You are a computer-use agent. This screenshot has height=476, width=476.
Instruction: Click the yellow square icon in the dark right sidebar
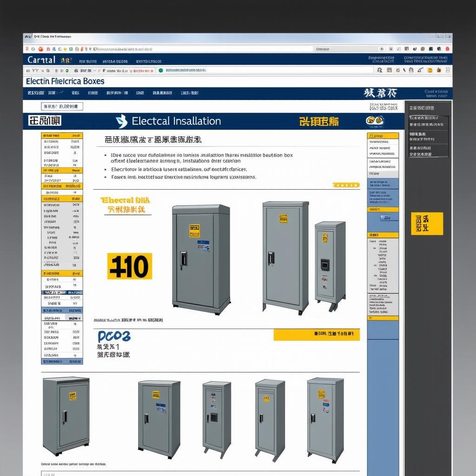[x=427, y=224]
